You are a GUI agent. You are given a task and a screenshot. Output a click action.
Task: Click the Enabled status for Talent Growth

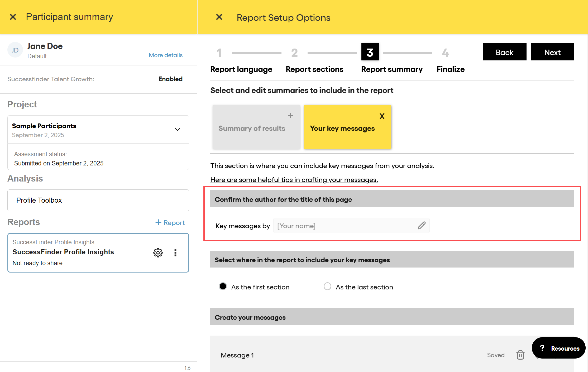[170, 79]
